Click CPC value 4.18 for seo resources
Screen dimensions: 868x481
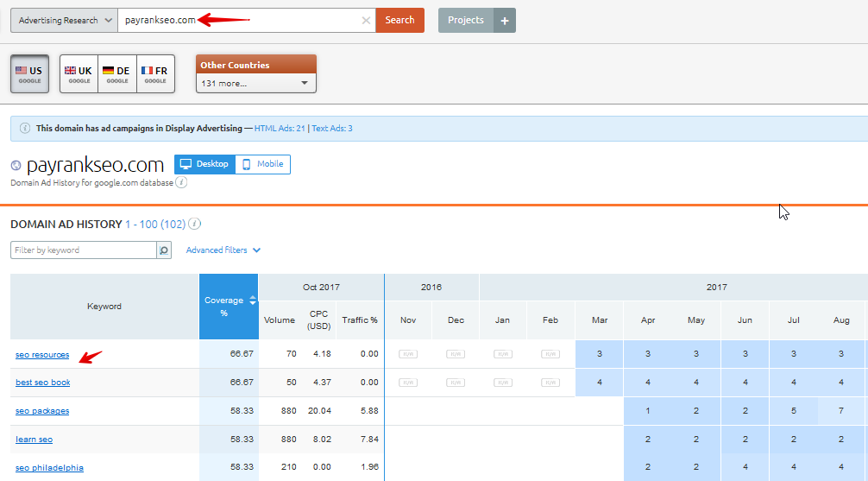coord(322,353)
